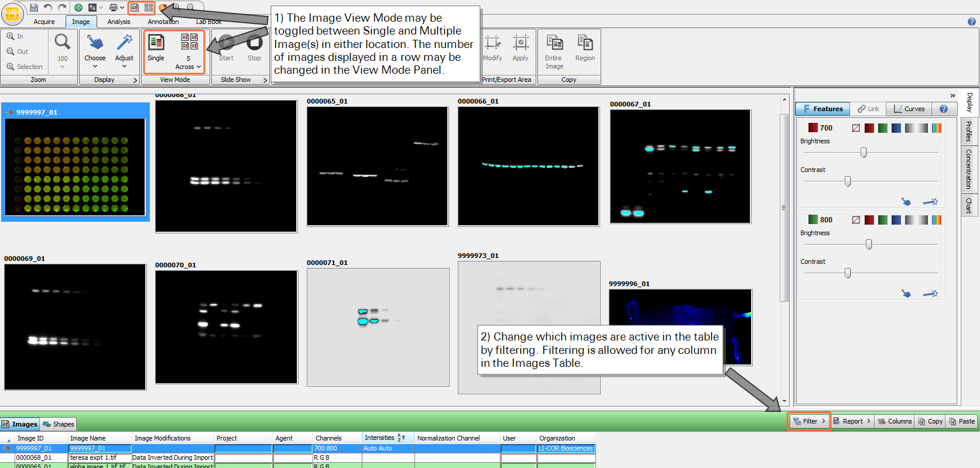Click the 700 channel Brightness slider handle
Screen dimensions: 980x468
[x=864, y=153]
